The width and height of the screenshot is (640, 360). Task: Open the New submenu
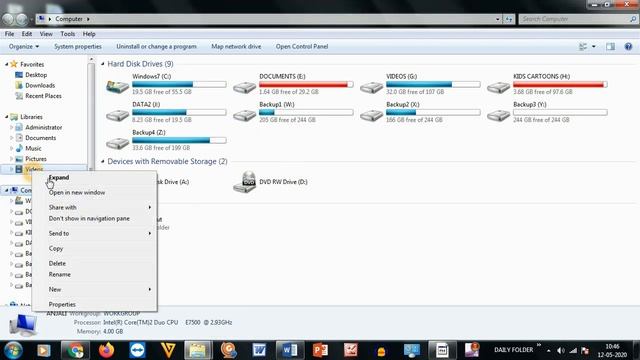(95, 289)
